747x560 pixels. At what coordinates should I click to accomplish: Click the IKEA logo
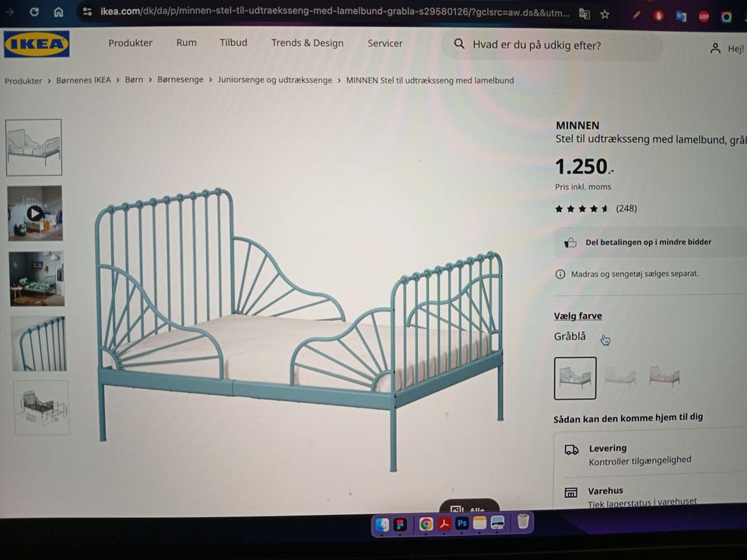[37, 44]
